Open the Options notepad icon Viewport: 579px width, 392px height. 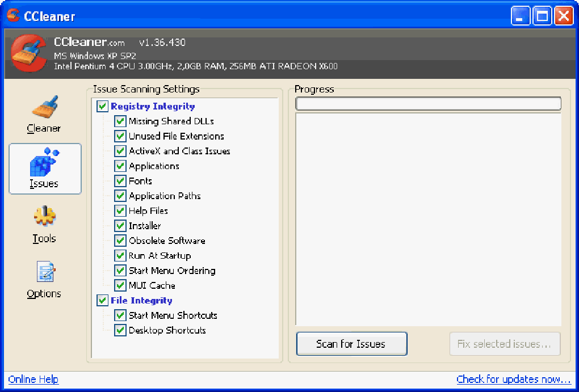[x=45, y=272]
